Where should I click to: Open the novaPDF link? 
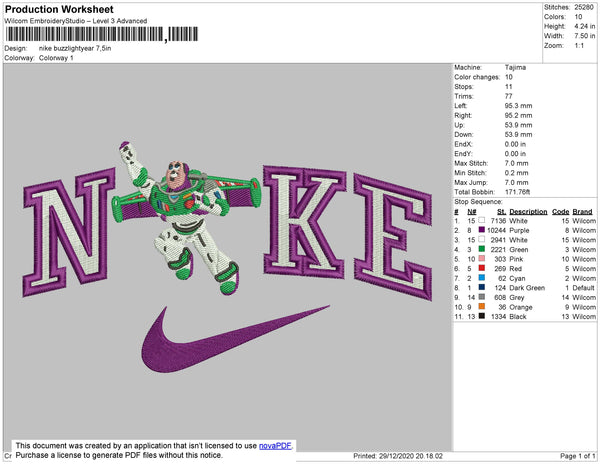[275, 446]
